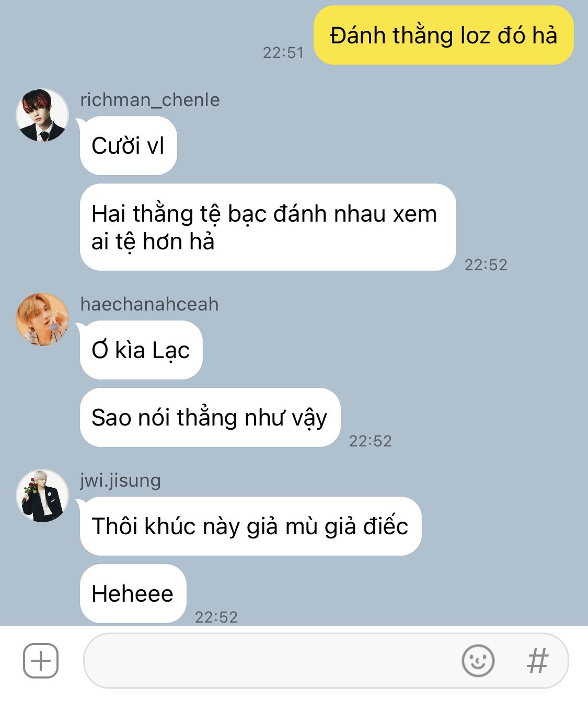Viewport: 588px width, 701px height.
Task: Tap the hashtag search icon
Action: pyautogui.click(x=537, y=661)
